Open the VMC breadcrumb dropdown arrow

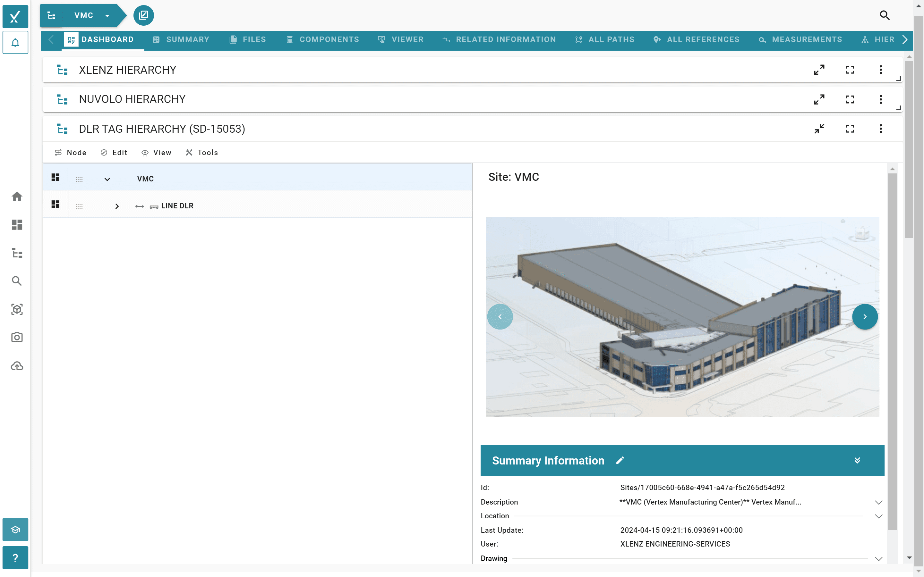coord(107,16)
